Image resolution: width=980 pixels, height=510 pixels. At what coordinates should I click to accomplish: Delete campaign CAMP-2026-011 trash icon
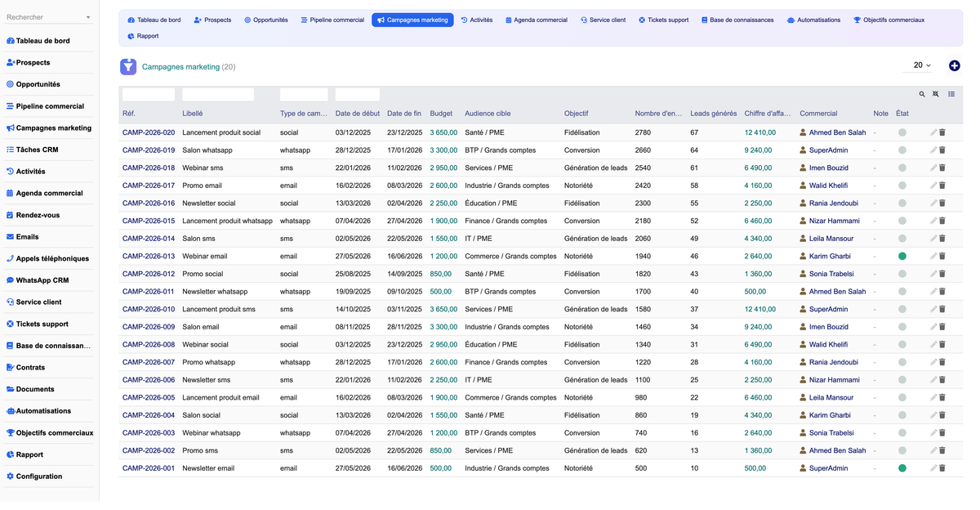coord(942,291)
